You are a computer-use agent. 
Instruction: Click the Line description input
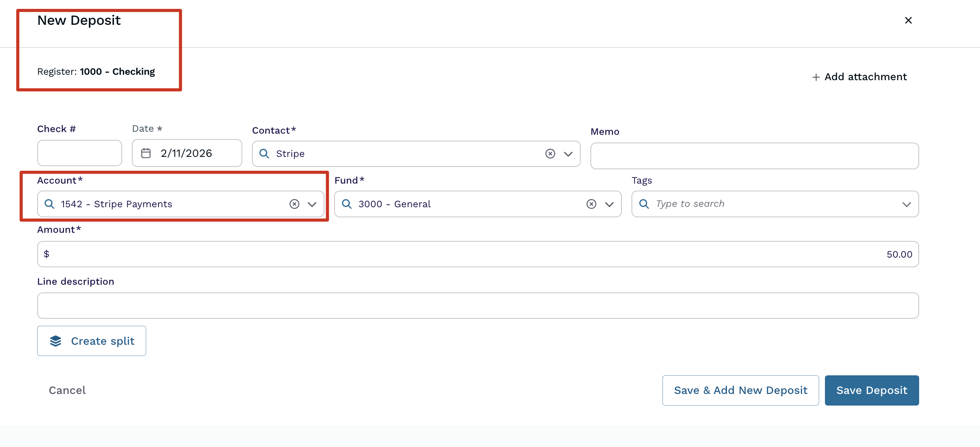pyautogui.click(x=478, y=306)
